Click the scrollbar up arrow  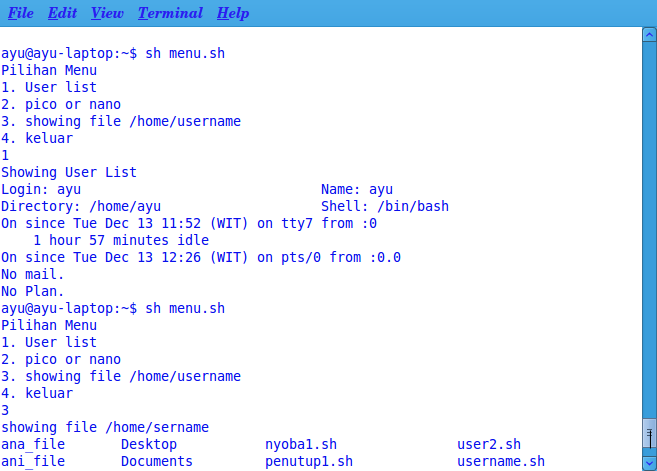(649, 35)
